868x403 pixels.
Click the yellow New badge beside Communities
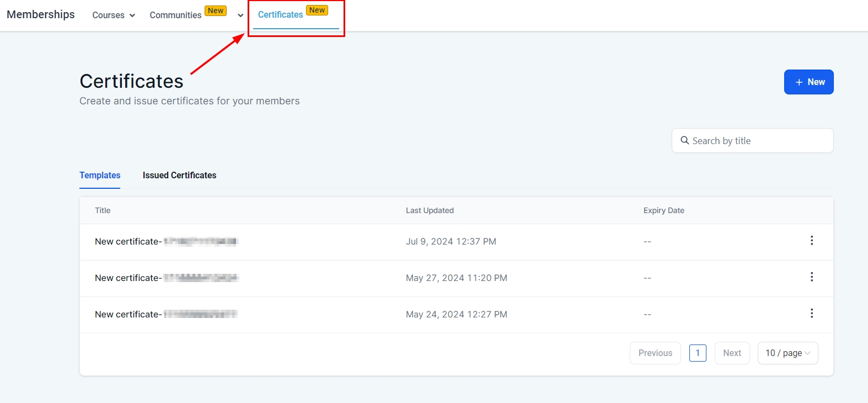216,11
